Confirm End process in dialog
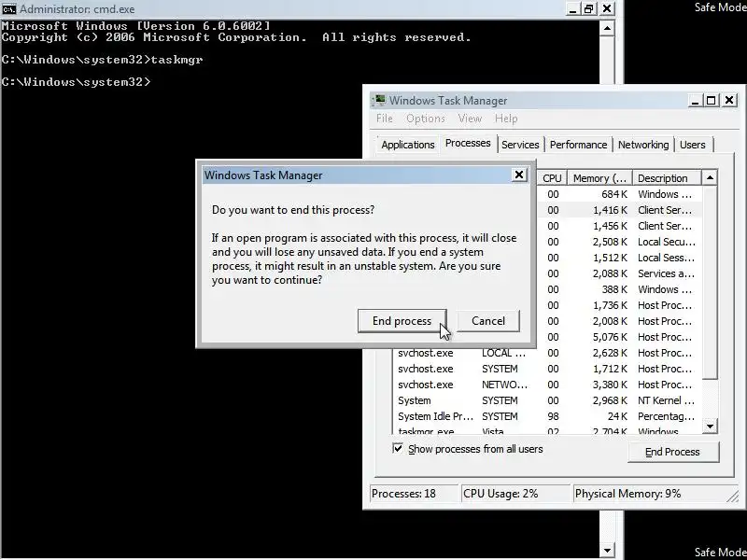Viewport: 747px width, 560px height. click(x=402, y=321)
